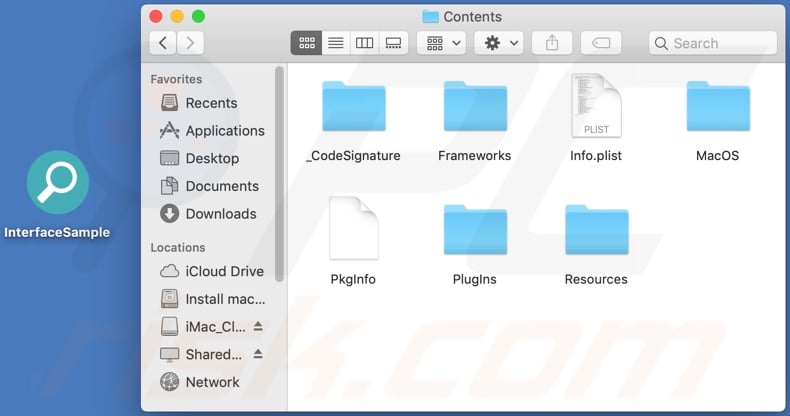Select the _CodeSignature folder icon
The width and height of the screenshot is (790, 416).
click(354, 106)
